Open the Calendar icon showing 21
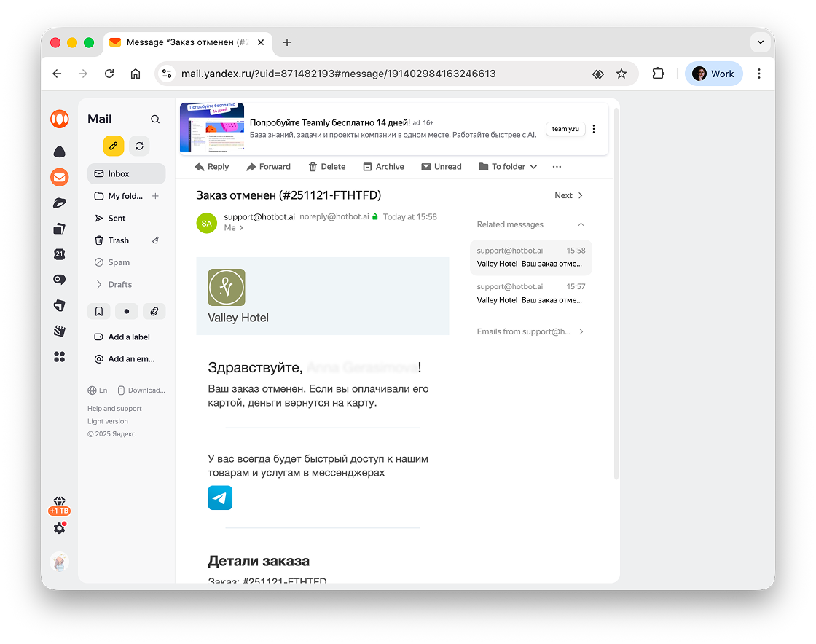 pyautogui.click(x=59, y=254)
